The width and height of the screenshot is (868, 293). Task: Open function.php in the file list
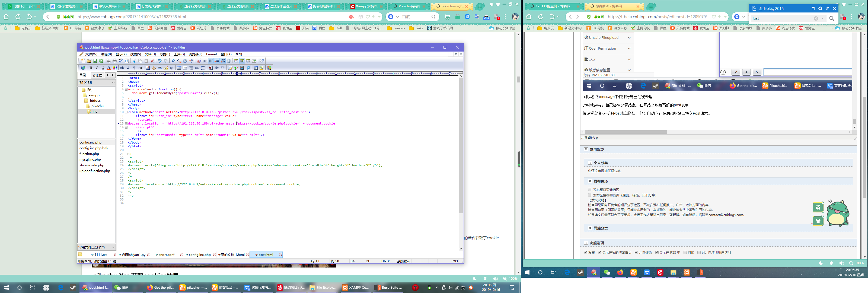(x=89, y=154)
